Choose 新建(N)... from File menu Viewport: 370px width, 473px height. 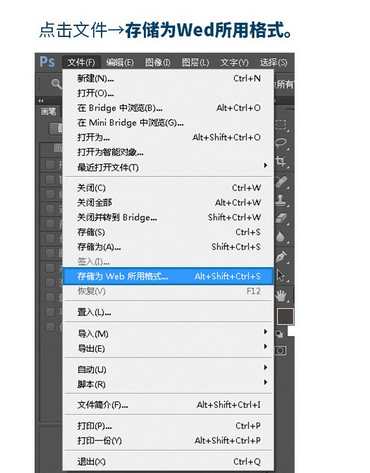168,78
